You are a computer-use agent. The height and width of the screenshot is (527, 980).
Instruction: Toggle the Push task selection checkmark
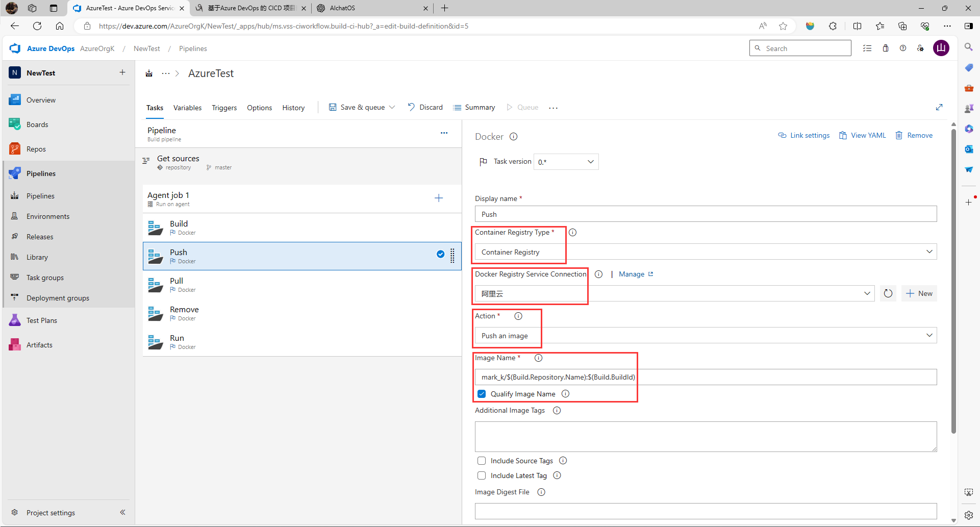point(440,254)
